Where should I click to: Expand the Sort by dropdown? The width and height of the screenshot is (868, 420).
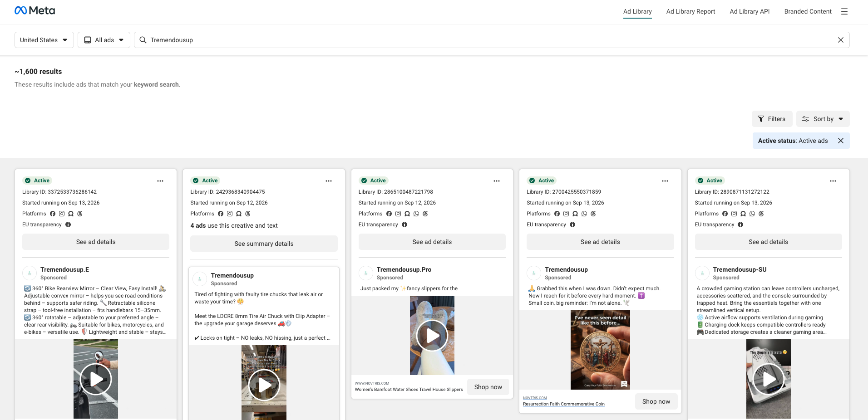click(823, 119)
